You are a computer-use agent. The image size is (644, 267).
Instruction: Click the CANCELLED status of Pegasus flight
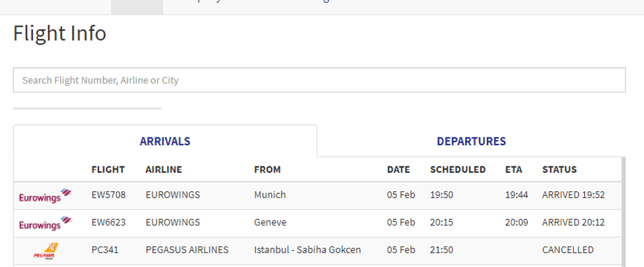[568, 250]
